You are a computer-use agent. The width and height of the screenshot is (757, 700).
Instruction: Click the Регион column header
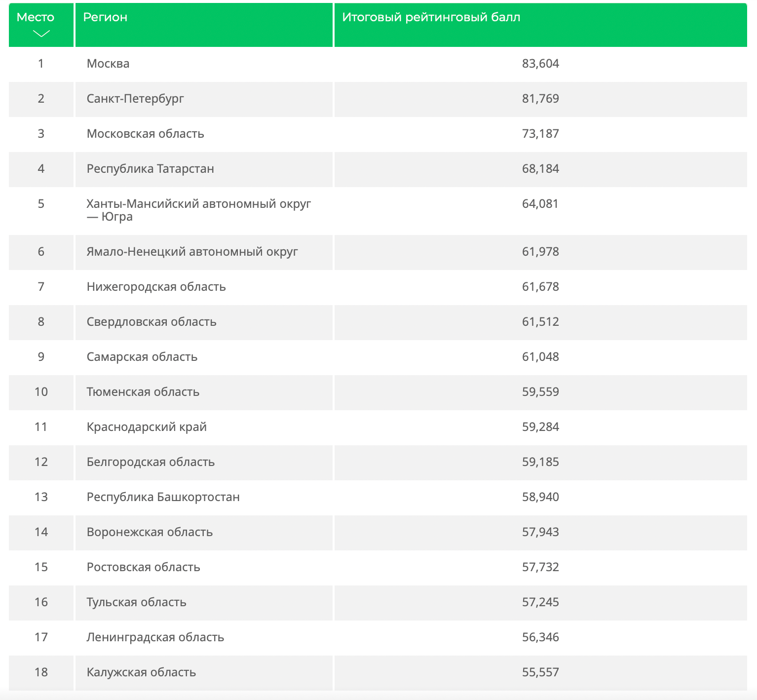204,25
